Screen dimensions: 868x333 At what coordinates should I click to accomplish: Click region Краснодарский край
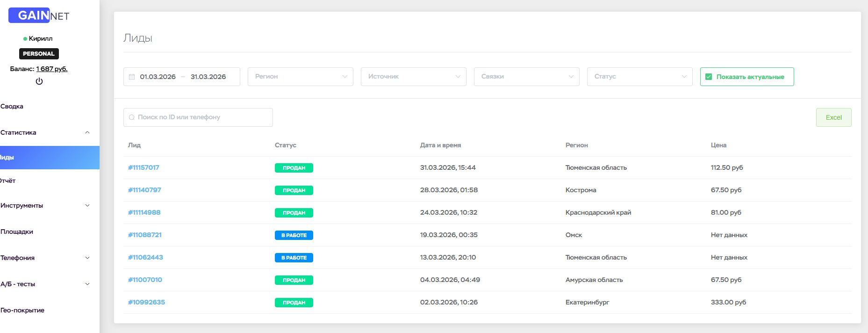point(598,212)
